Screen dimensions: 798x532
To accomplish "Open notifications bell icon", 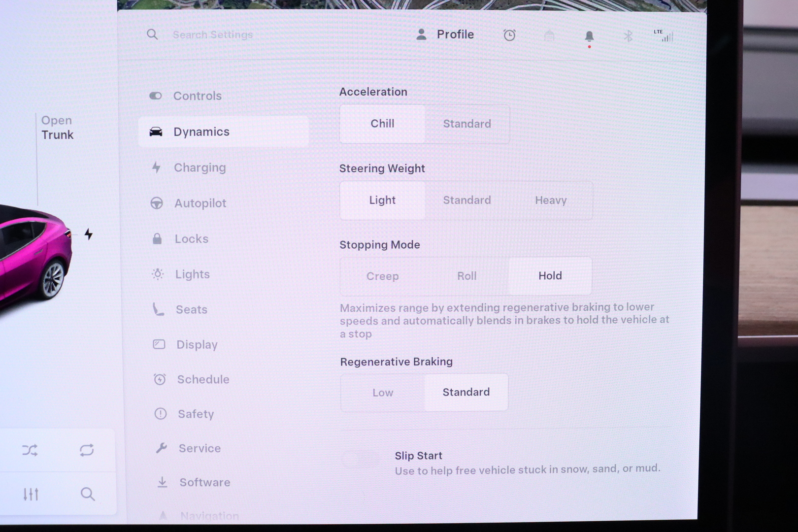I will click(589, 36).
